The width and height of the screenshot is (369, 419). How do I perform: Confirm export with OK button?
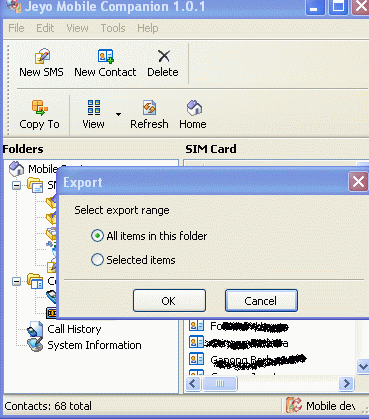pos(169,301)
